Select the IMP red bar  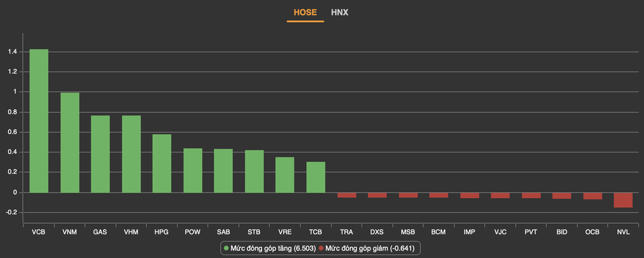470,195
